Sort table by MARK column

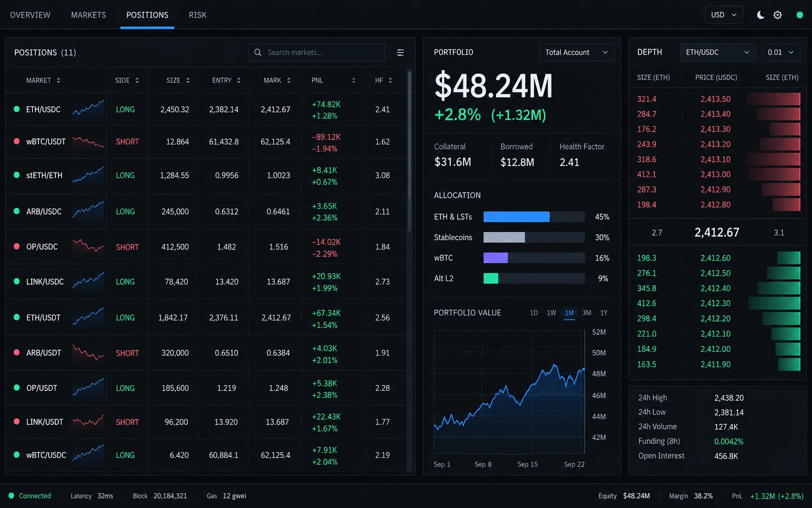click(277, 80)
